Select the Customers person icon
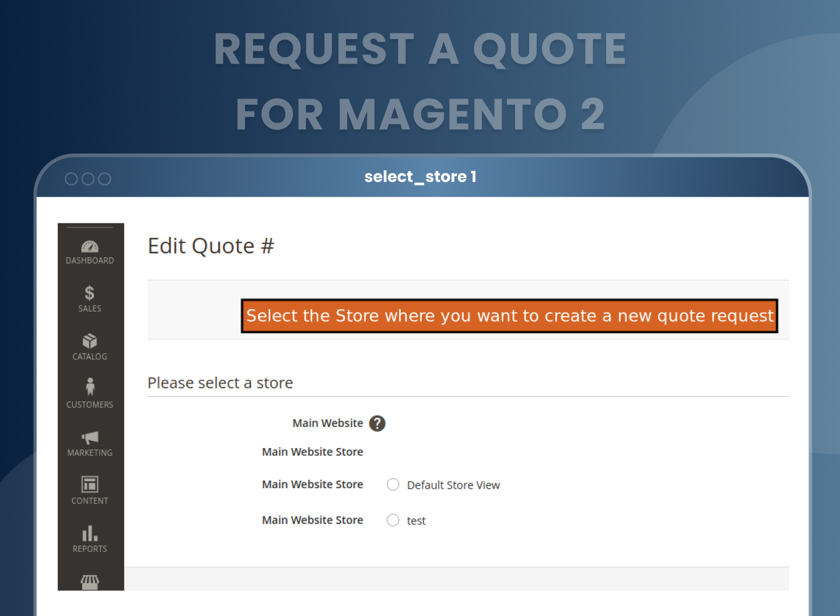This screenshot has width=840, height=616. pos(90,387)
